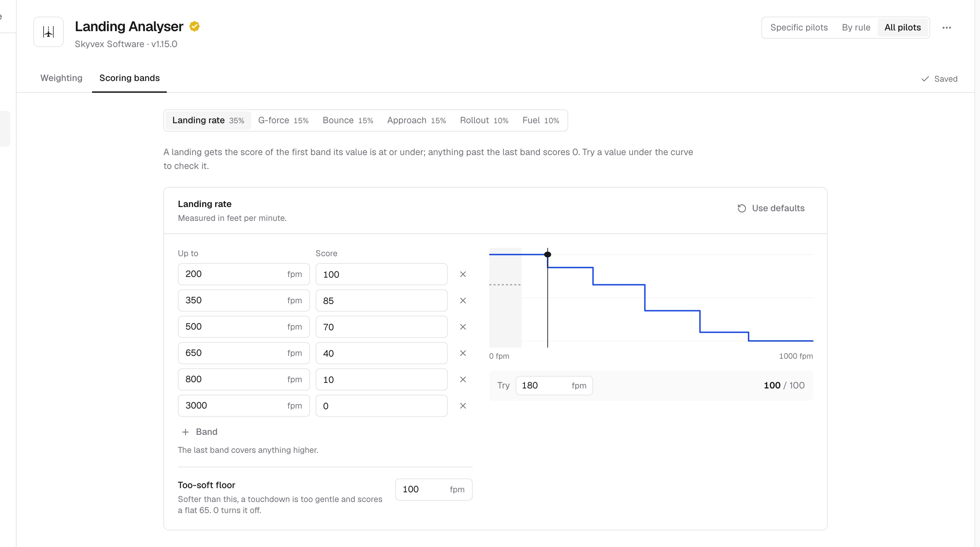Delete the 800 fpm scoring band

(463, 379)
